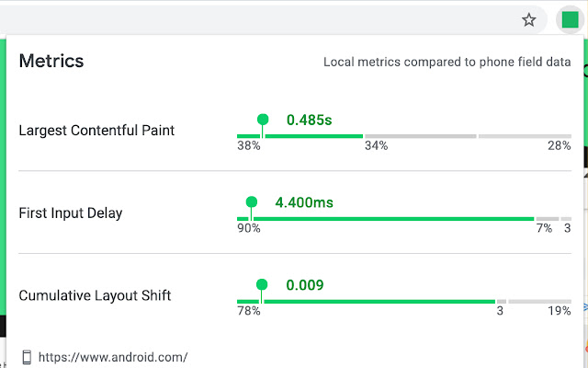The width and height of the screenshot is (588, 368).
Task: Click the bookmark star icon
Action: [x=529, y=19]
